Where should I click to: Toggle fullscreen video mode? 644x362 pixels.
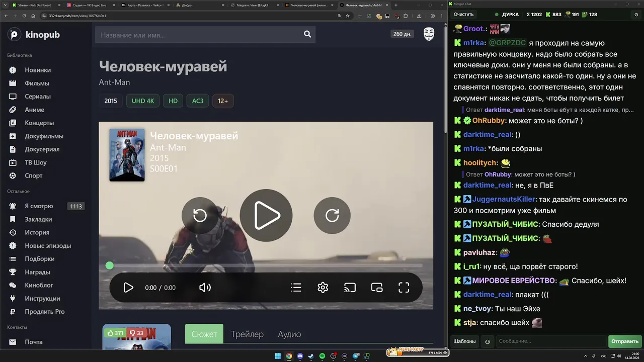(404, 288)
